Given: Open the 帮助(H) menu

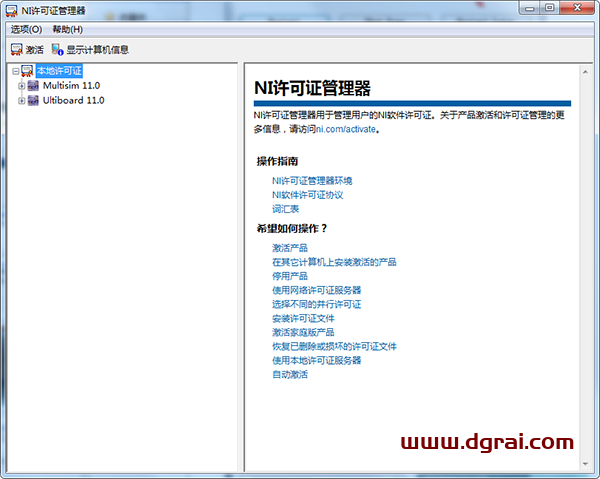Looking at the screenshot, I should pyautogui.click(x=68, y=29).
